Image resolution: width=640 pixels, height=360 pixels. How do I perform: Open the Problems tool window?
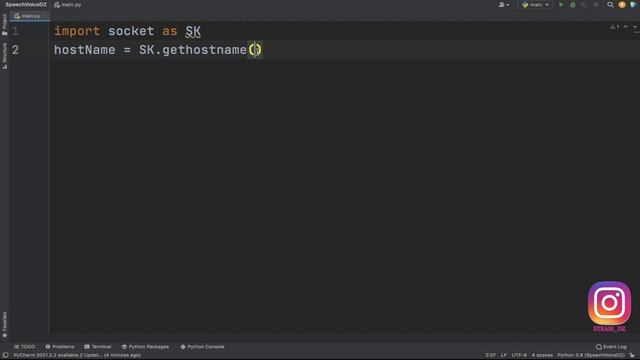pos(60,347)
